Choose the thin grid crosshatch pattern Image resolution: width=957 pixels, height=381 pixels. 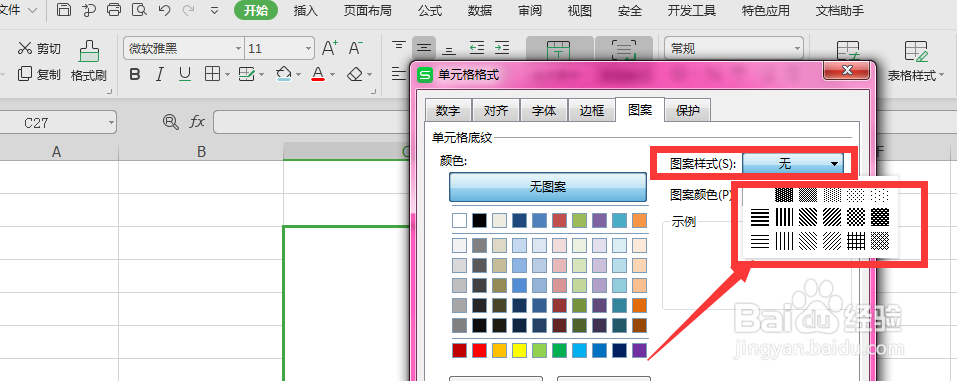(856, 241)
